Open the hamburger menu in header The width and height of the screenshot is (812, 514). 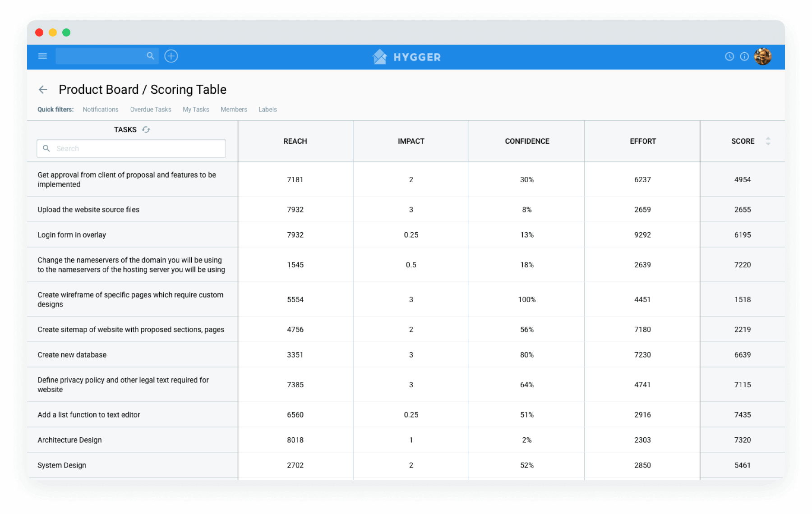[x=42, y=56]
